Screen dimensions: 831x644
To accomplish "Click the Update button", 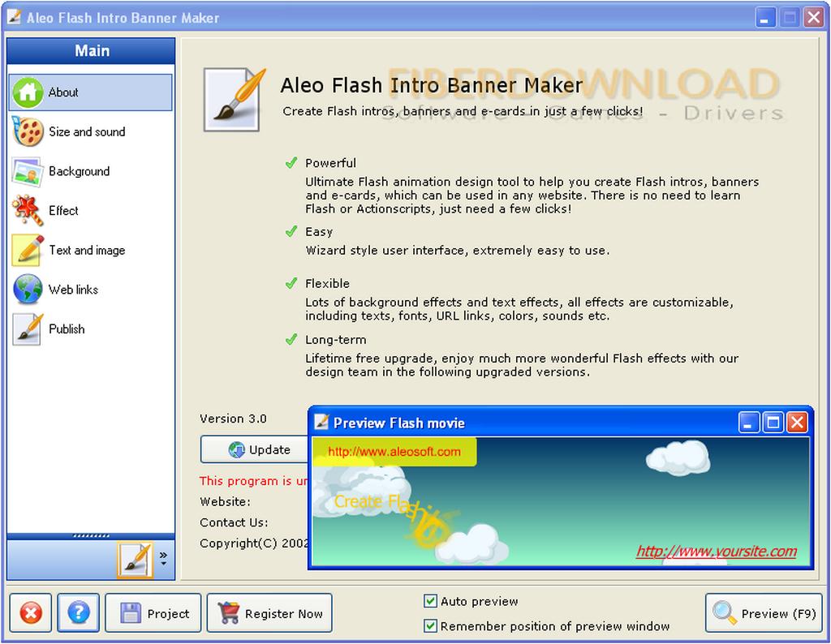I will tap(254, 449).
